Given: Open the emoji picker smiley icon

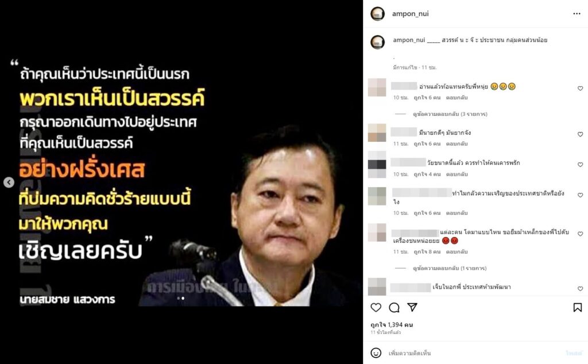Looking at the screenshot, I should (376, 353).
